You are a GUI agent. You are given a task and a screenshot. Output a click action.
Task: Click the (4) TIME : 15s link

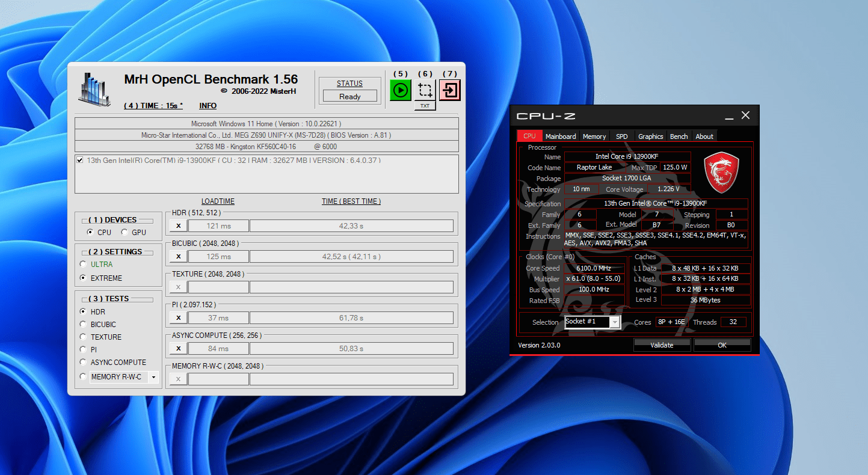153,106
